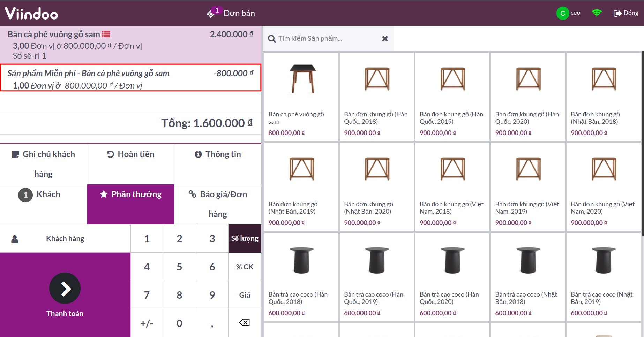Open orders via Đơn bán ticket icon
Image resolution: width=644 pixels, height=337 pixels.
pos(211,14)
